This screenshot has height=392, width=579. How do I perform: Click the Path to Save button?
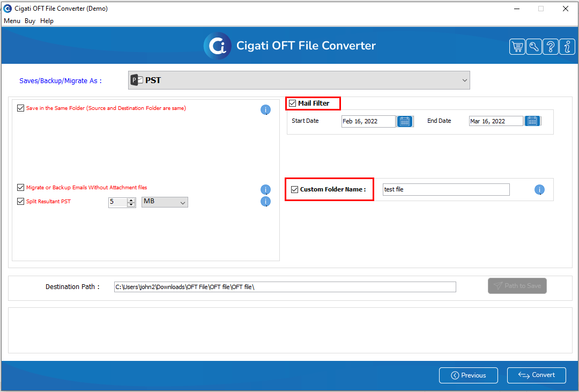tap(517, 286)
